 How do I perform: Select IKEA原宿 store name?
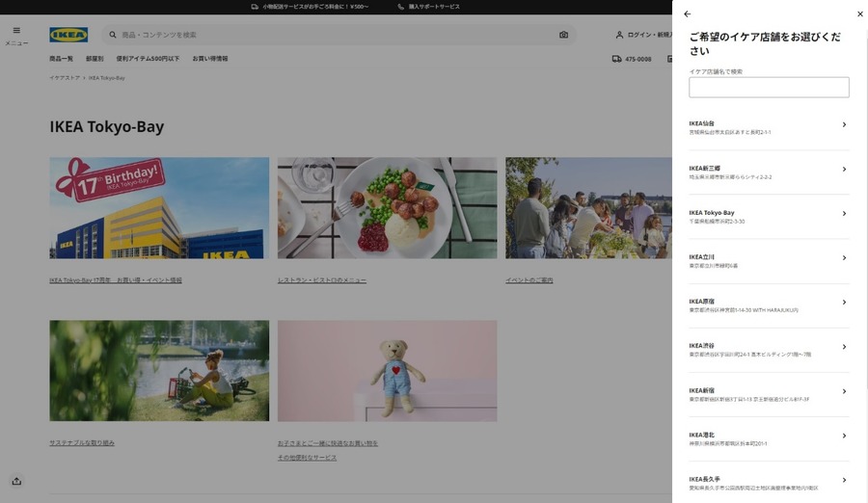coord(701,302)
